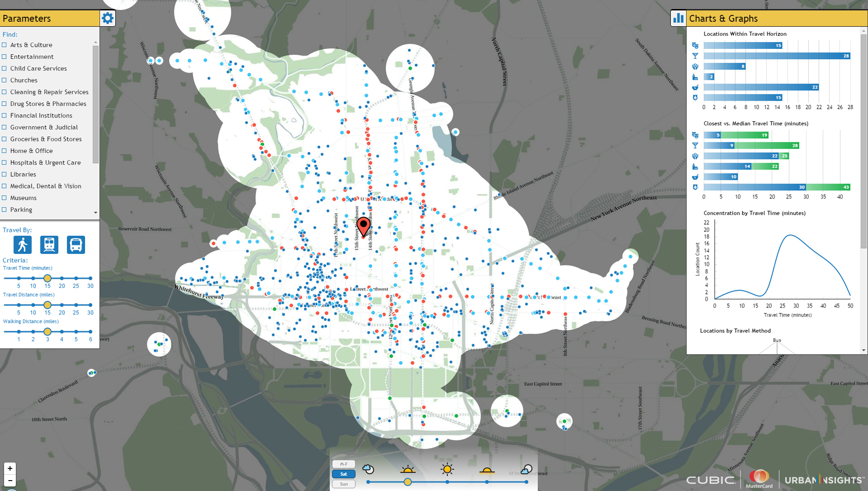Enable the Groceries & Food Stores checkbox
Screen dimensions: 868x491
click(5, 139)
